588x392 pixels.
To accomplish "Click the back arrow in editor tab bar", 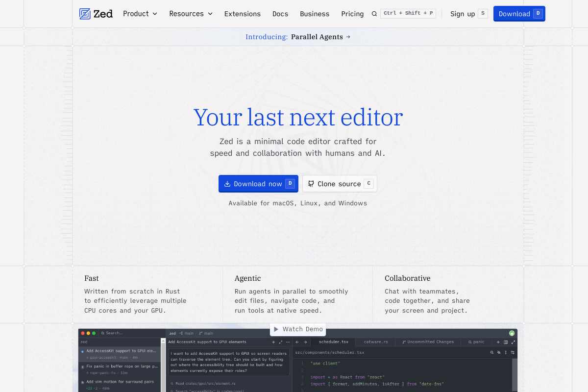I will pos(297,342).
